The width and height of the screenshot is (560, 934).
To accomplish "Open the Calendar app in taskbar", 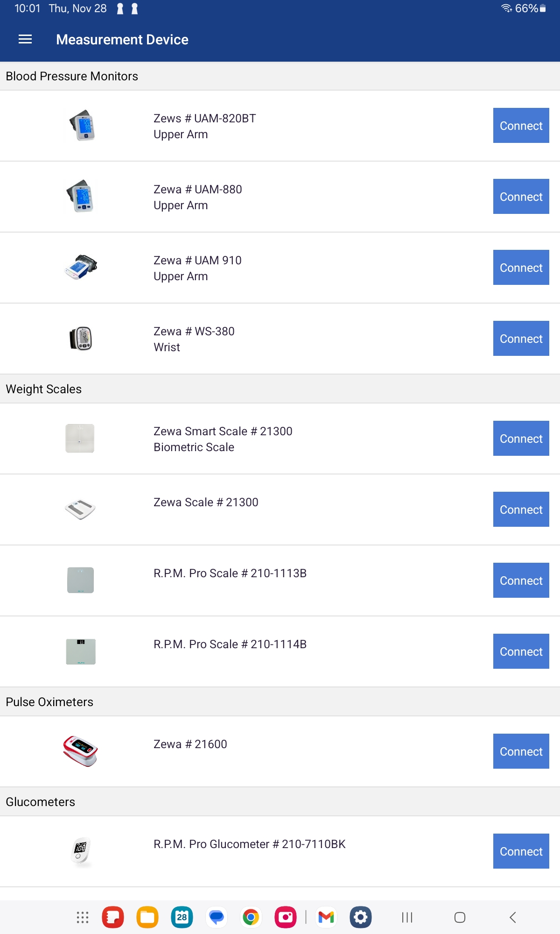I will click(182, 918).
